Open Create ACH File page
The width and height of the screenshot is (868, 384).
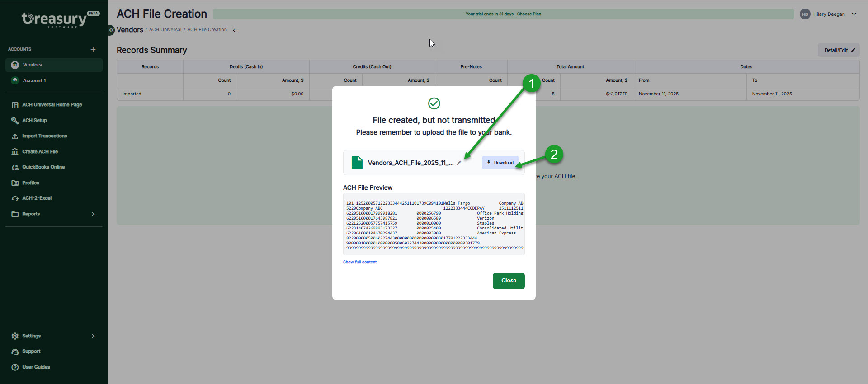pos(40,152)
